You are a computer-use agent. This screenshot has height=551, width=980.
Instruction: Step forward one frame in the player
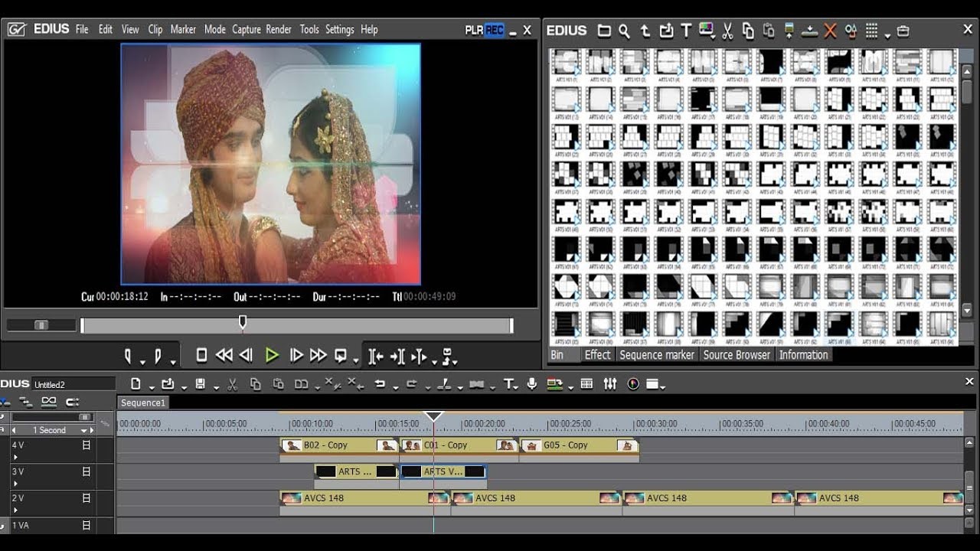296,355
